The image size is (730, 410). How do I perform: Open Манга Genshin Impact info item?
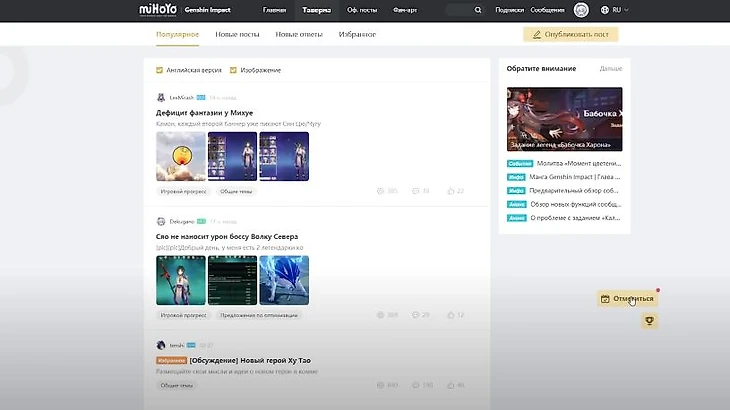563,177
